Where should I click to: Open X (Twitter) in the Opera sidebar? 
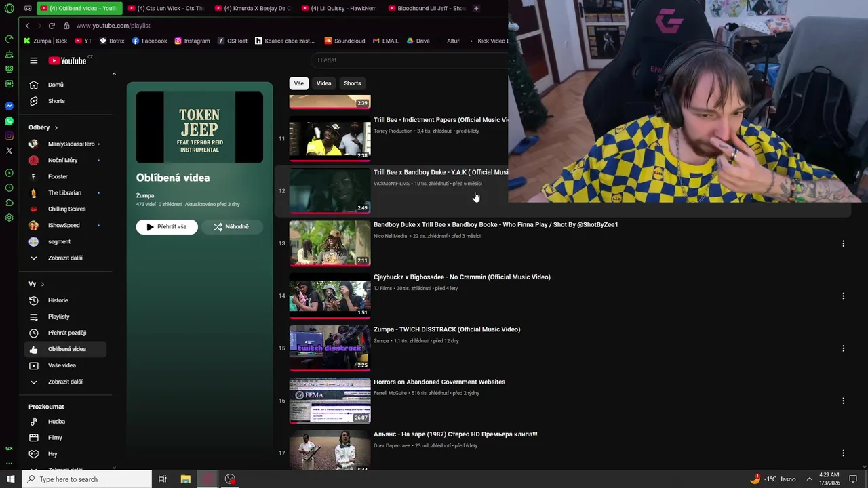click(9, 150)
